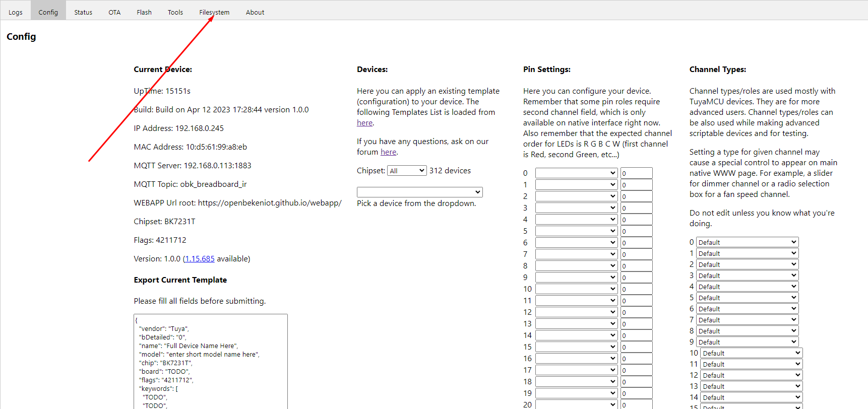Open the Logs tab
This screenshot has width=868, height=409.
[16, 12]
